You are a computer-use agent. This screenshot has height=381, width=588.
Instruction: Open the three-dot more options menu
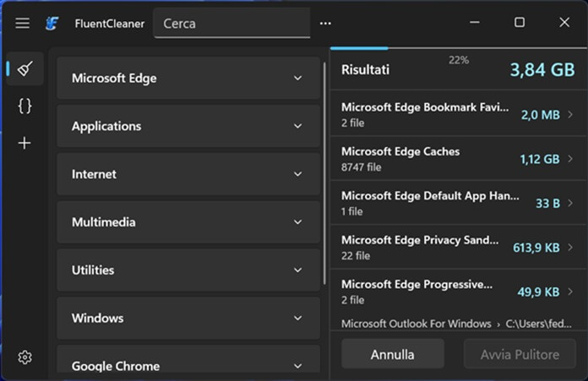pyautogui.click(x=325, y=24)
